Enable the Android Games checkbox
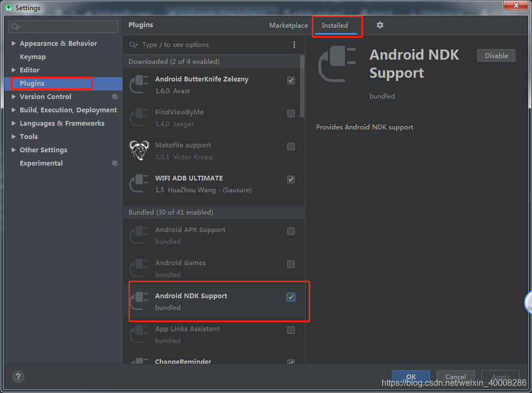This screenshot has height=393, width=532. pyautogui.click(x=291, y=264)
